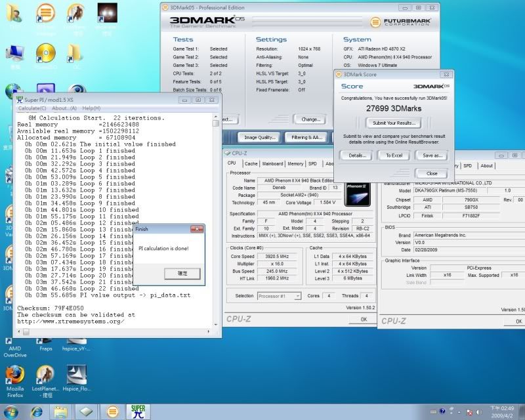Click the Core Speed value 3920.5 MHz
This screenshot has height=420, width=525.
pos(276,257)
